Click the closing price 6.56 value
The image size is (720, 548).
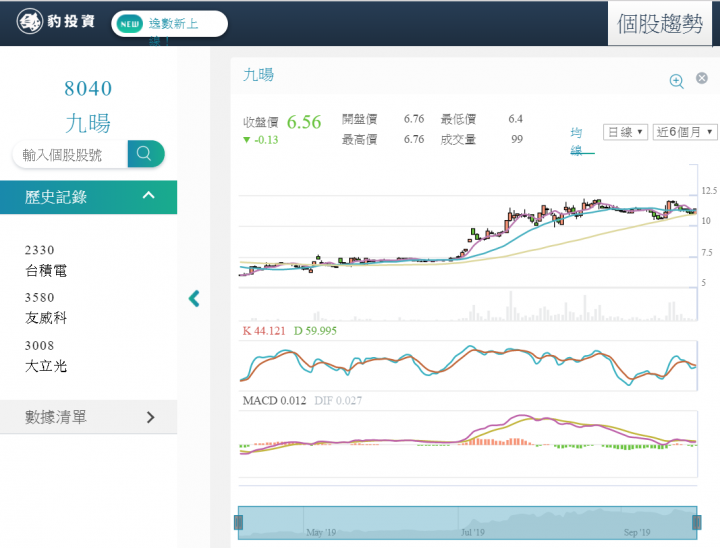(x=304, y=122)
